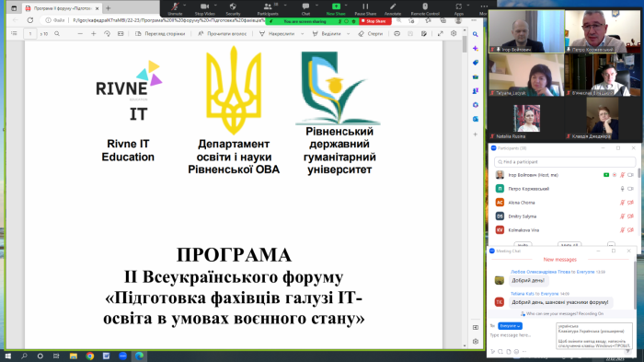Screen dimensions: 644x362
Task: Open Chrome from the taskbar
Action: click(x=89, y=356)
